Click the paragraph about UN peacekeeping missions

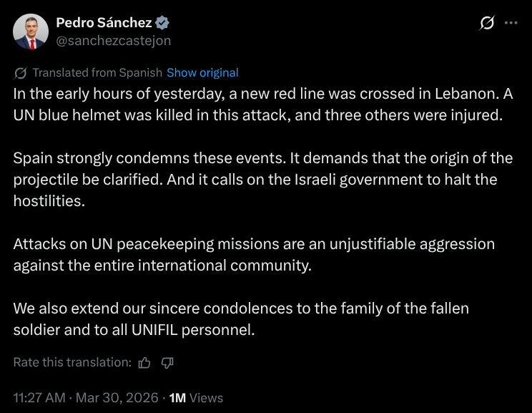coord(254,254)
